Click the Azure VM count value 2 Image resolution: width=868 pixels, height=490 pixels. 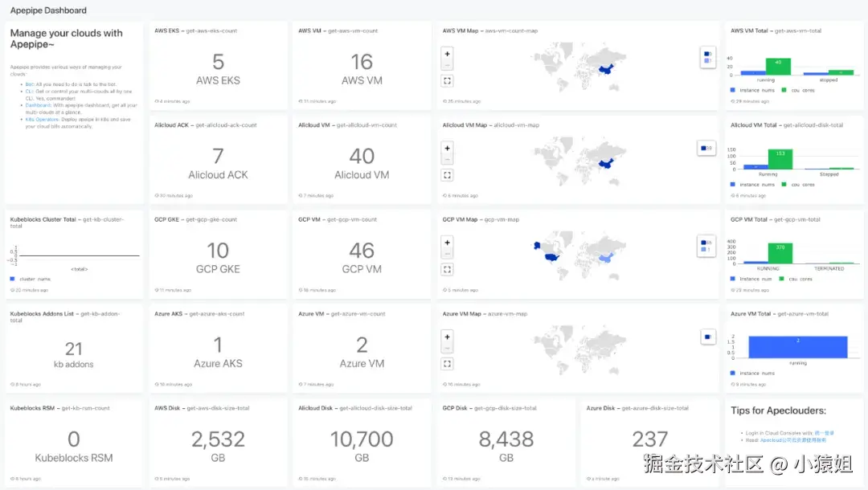[362, 345]
